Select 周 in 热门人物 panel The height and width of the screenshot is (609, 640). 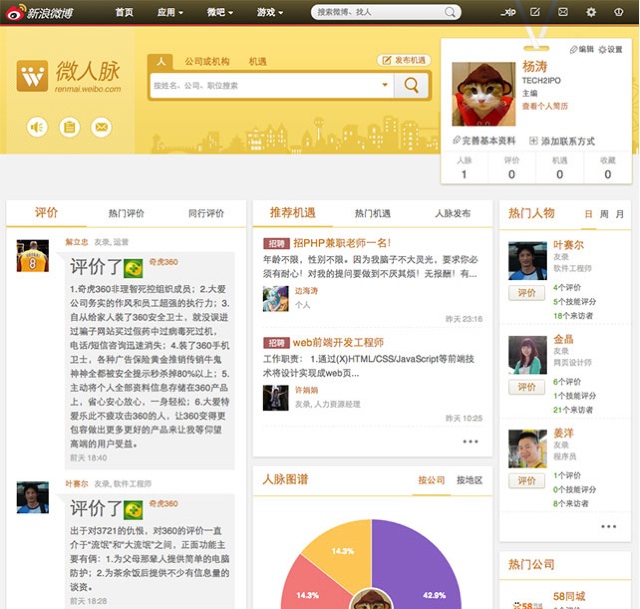pyautogui.click(x=604, y=214)
